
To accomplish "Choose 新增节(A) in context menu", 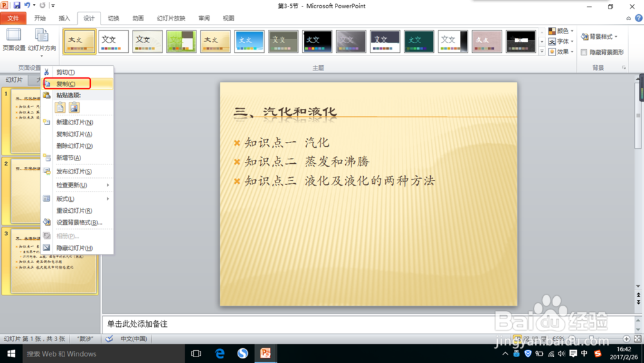I will pyautogui.click(x=77, y=157).
